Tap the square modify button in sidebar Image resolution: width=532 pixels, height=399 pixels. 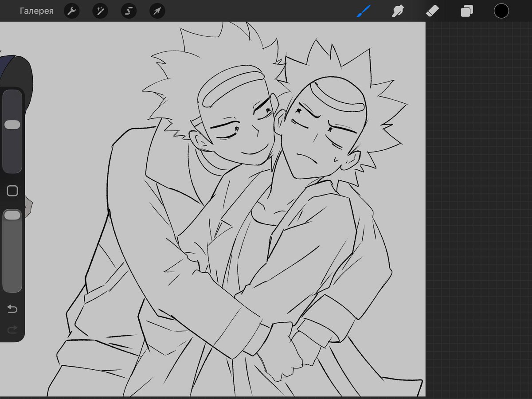[x=12, y=191]
